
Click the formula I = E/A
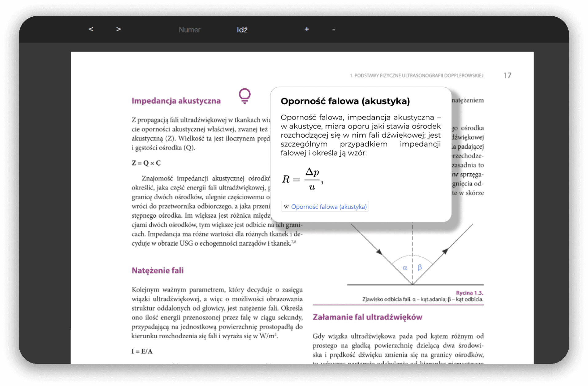click(x=142, y=351)
